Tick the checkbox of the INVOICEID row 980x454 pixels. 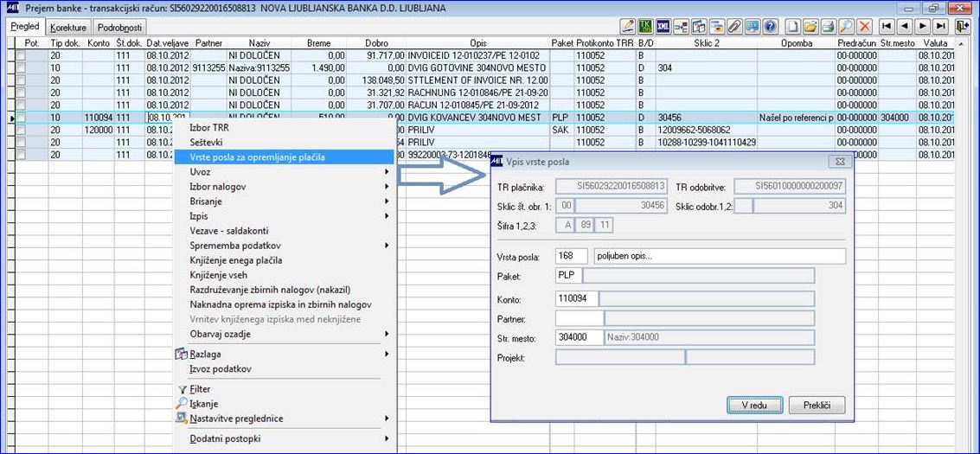(x=22, y=56)
